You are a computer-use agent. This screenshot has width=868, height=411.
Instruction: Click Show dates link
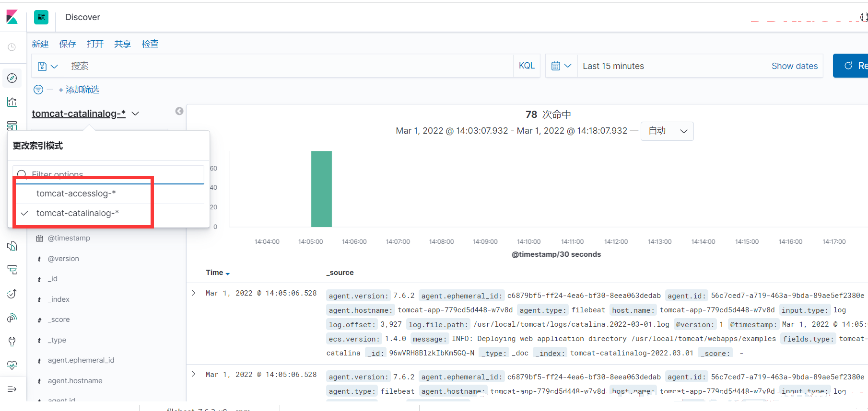click(795, 66)
